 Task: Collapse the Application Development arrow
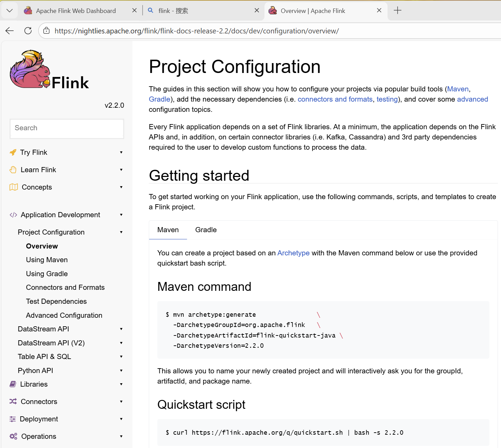121,215
